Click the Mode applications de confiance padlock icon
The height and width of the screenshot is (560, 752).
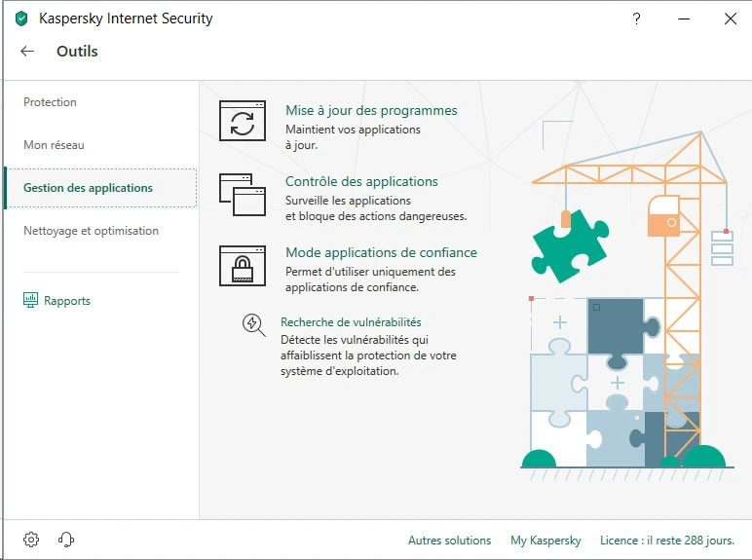242,265
